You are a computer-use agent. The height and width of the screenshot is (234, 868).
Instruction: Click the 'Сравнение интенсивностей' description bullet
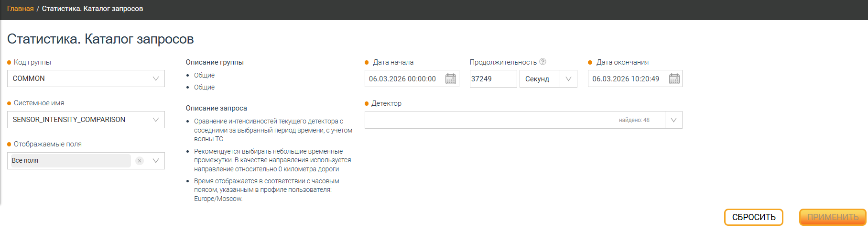coord(273,130)
